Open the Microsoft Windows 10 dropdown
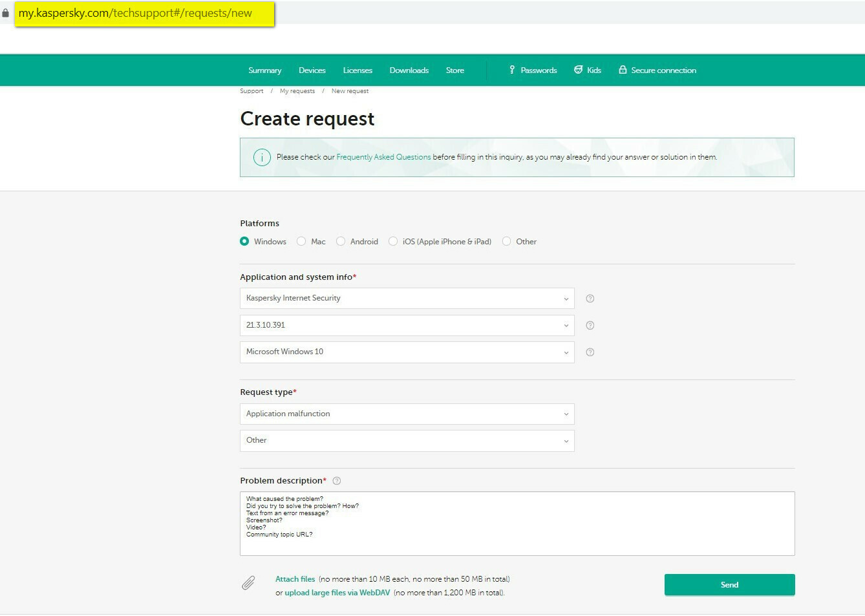This screenshot has width=865, height=616. tap(407, 352)
